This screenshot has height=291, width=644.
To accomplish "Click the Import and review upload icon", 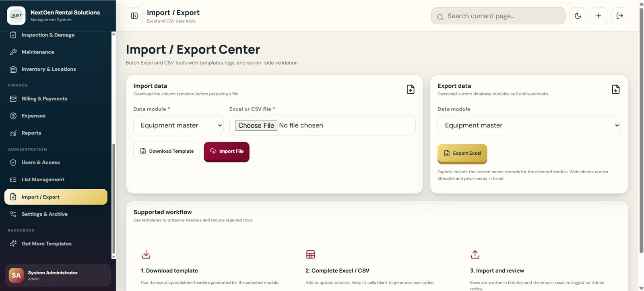I will [475, 254].
